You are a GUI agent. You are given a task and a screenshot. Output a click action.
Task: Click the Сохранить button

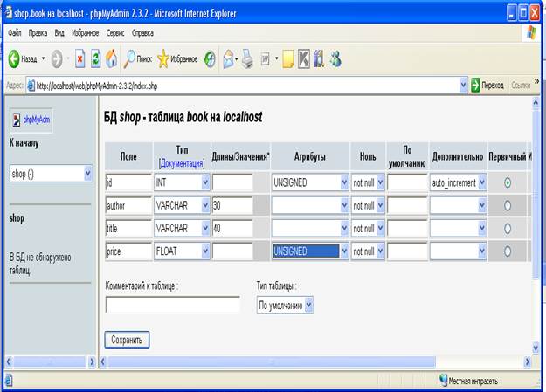point(127,340)
